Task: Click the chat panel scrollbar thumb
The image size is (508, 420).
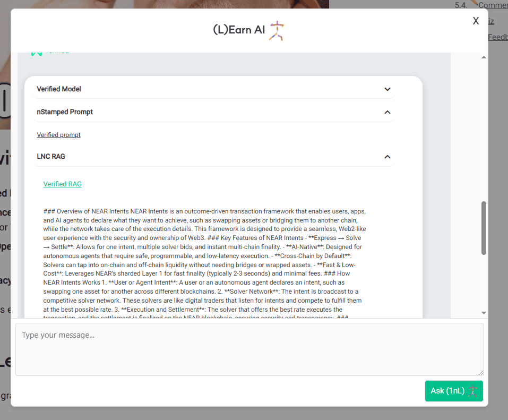Action: click(x=484, y=228)
